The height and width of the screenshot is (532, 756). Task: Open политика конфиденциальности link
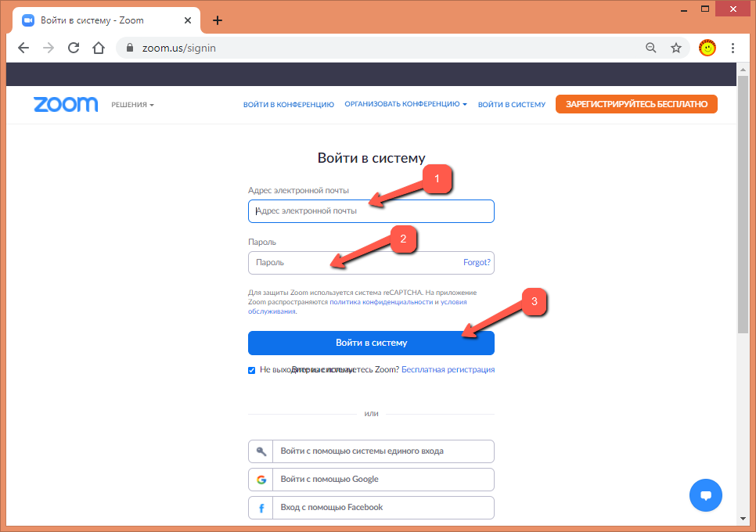[381, 302]
